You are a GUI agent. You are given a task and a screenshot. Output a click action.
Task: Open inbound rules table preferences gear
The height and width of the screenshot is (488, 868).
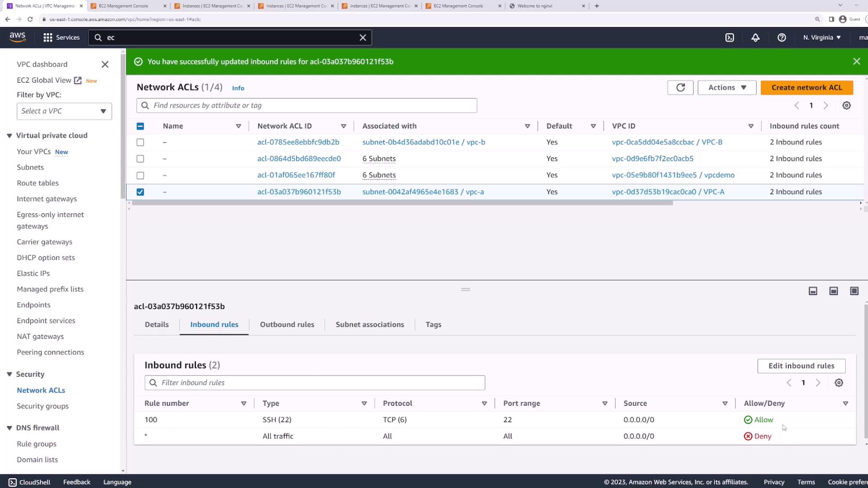point(839,383)
